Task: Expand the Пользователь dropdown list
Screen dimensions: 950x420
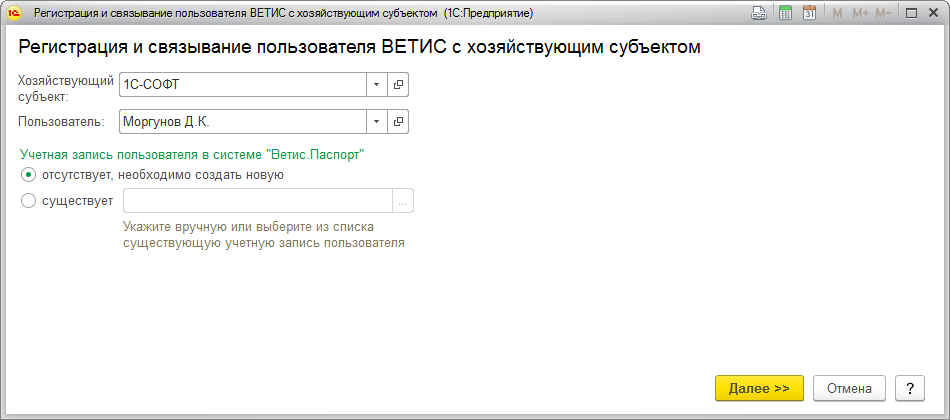Action: tap(376, 121)
